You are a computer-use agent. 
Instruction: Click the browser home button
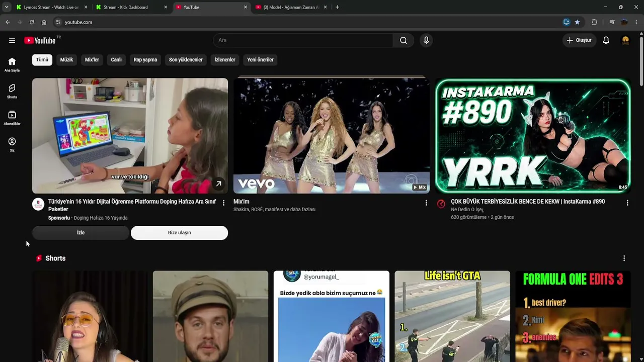coord(44,22)
